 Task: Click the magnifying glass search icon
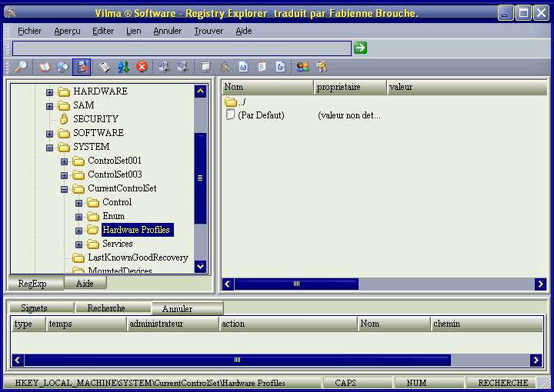pyautogui.click(x=22, y=67)
